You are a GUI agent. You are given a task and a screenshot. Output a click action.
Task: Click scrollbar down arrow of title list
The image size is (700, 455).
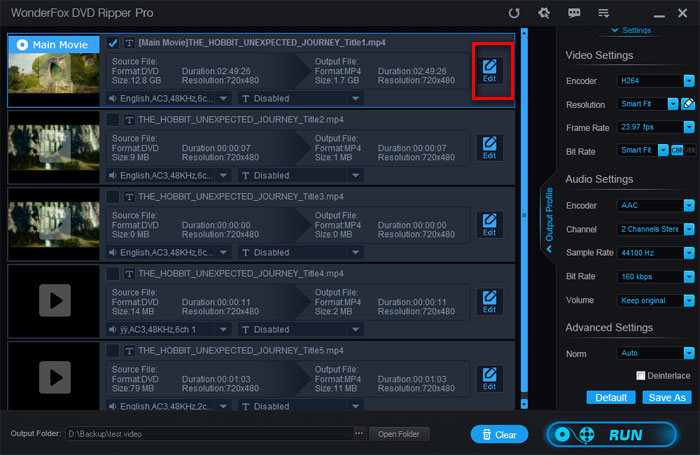point(524,404)
